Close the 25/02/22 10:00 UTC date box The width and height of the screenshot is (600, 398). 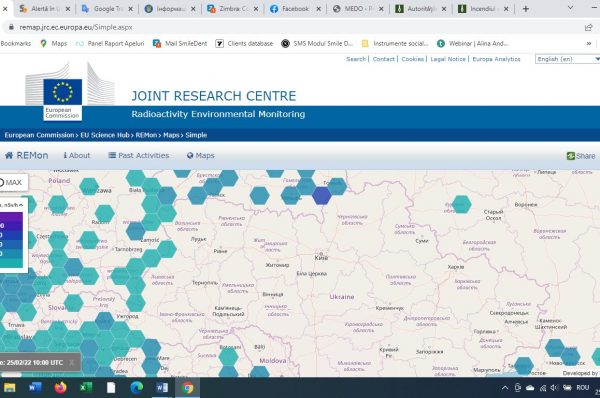click(72, 362)
